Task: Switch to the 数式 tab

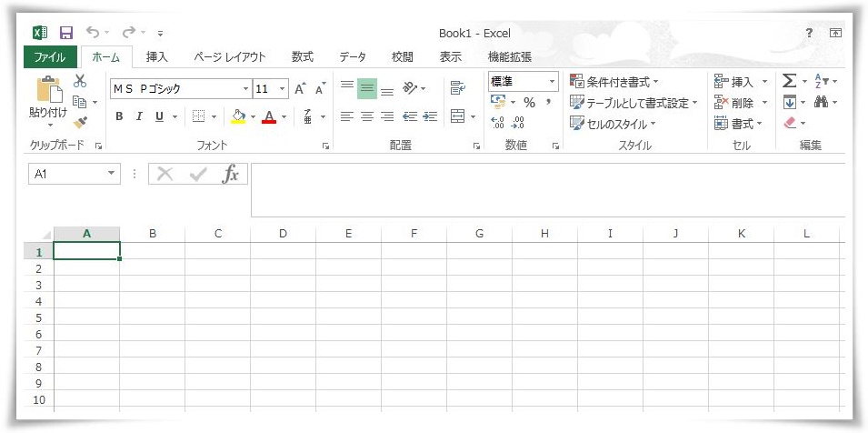Action: pos(303,56)
